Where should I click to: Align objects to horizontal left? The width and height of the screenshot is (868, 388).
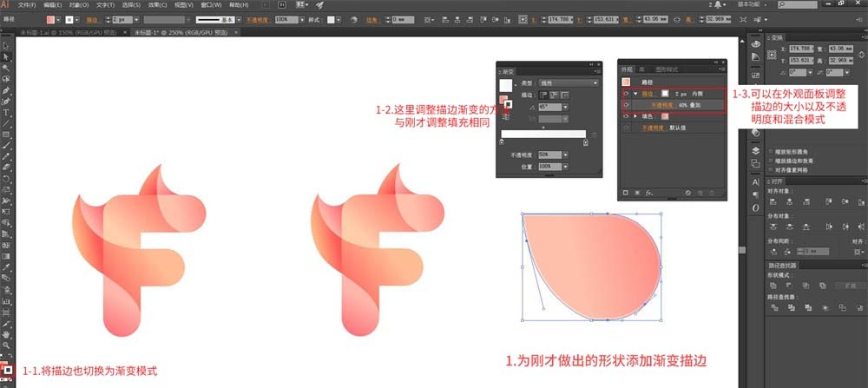tap(773, 201)
